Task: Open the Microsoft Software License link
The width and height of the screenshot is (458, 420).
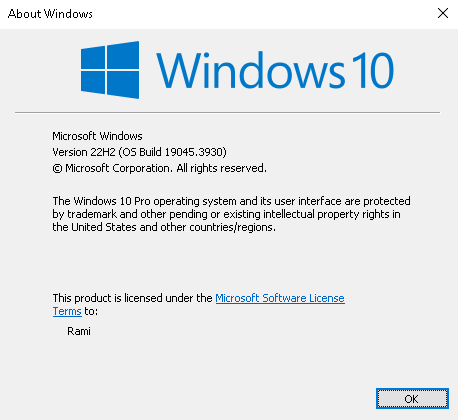Action: click(280, 298)
